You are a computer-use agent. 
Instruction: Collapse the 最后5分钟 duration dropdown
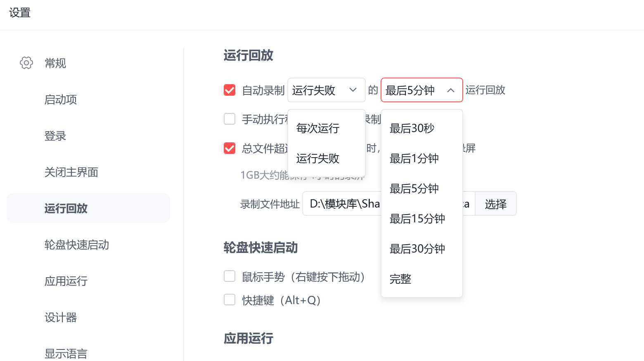[x=421, y=90]
